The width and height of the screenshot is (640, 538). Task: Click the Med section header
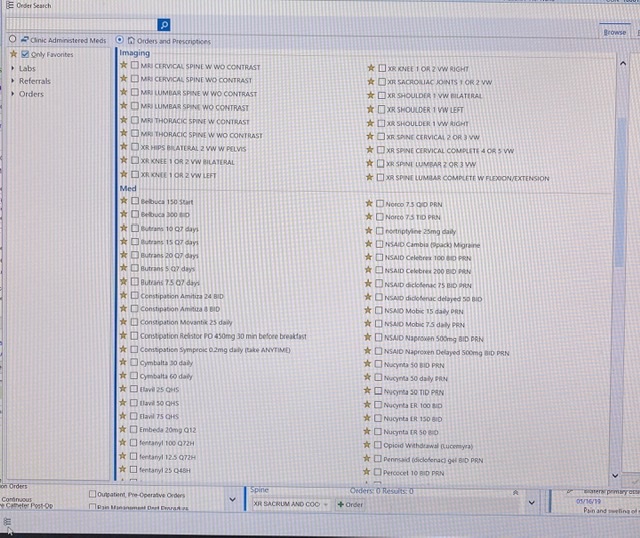(128, 188)
